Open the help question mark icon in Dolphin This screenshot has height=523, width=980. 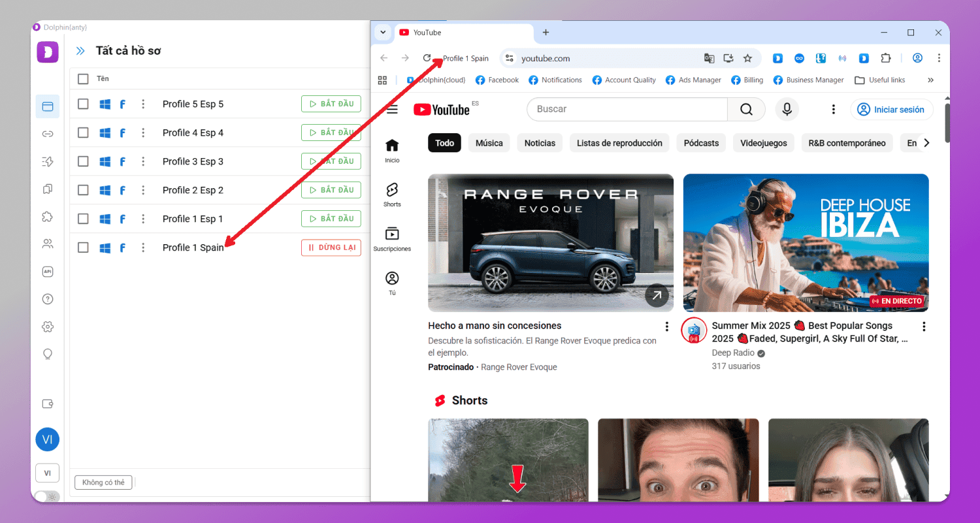48,299
